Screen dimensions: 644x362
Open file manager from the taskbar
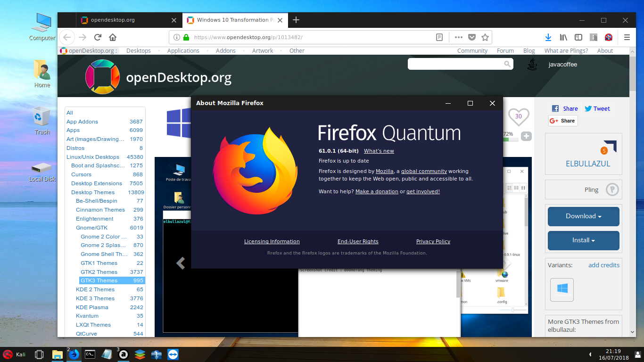click(57, 354)
